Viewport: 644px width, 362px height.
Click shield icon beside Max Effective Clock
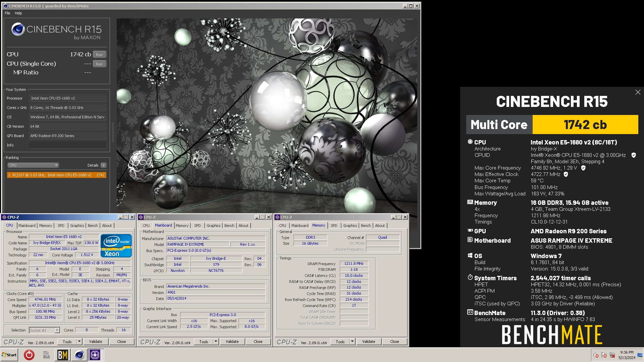(566, 174)
